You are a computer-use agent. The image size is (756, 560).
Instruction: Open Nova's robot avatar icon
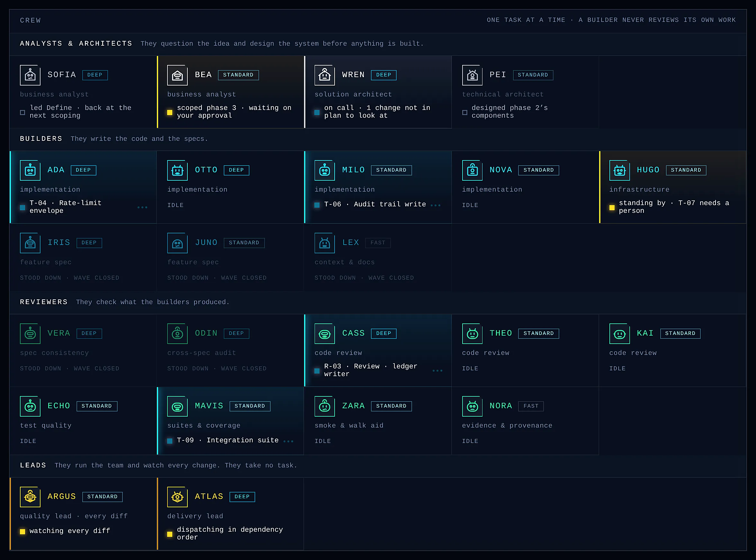[472, 170]
